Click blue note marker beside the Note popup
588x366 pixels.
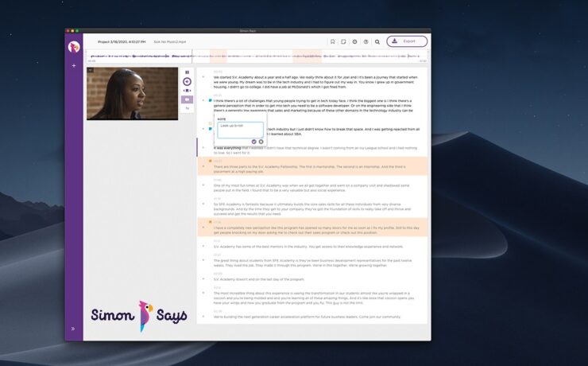coord(210,129)
